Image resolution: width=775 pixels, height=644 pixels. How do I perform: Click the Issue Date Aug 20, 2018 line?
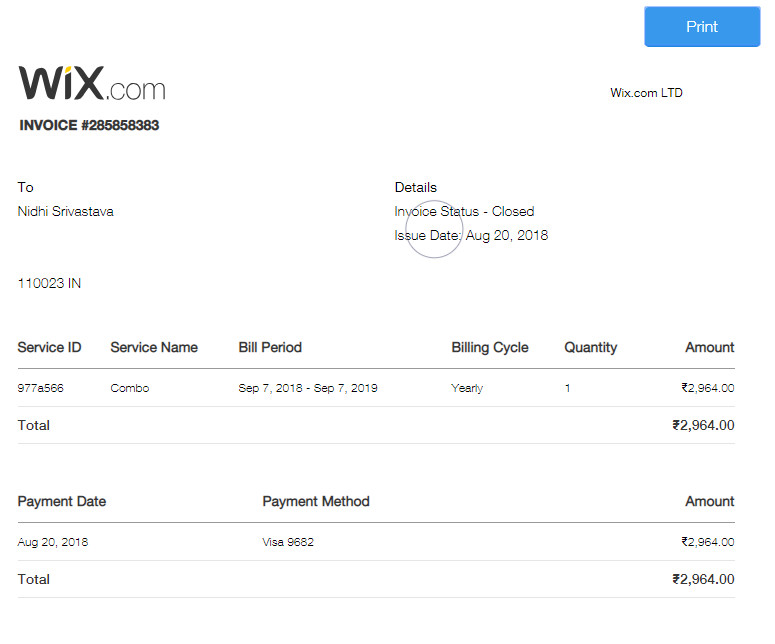click(471, 235)
